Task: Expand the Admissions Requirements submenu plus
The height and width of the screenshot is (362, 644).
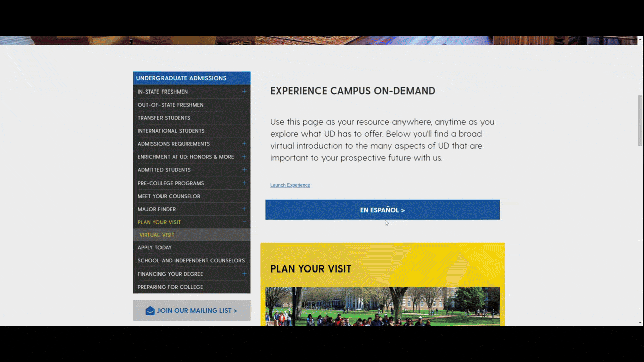Action: pos(244,144)
